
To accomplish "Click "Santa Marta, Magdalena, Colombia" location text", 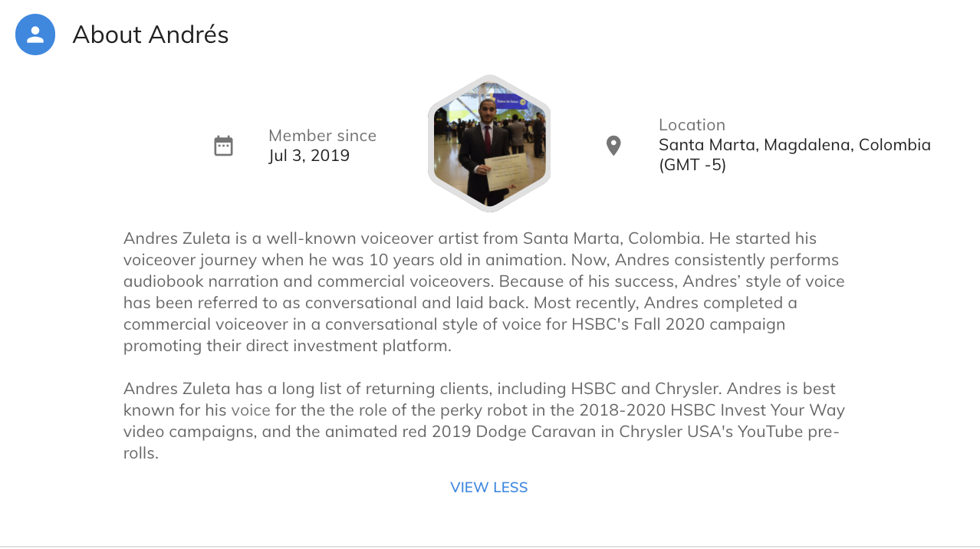I will coord(794,145).
